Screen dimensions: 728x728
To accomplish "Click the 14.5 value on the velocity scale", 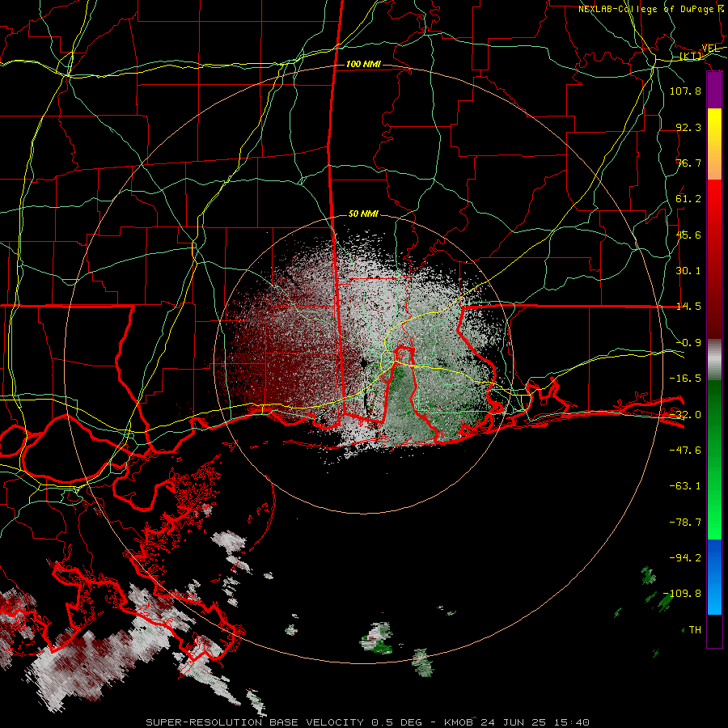I will click(689, 307).
